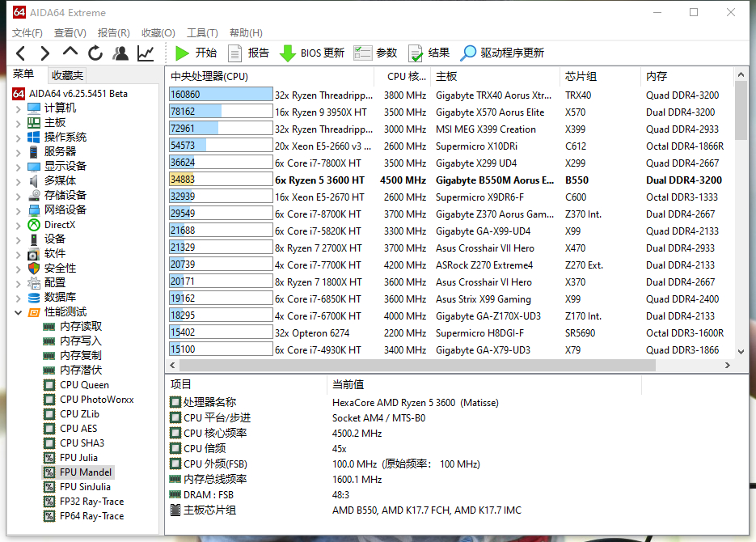Viewport: 756px width, 542px height.
Task: Go forward with the right arrow toolbar icon
Action: click(x=44, y=53)
